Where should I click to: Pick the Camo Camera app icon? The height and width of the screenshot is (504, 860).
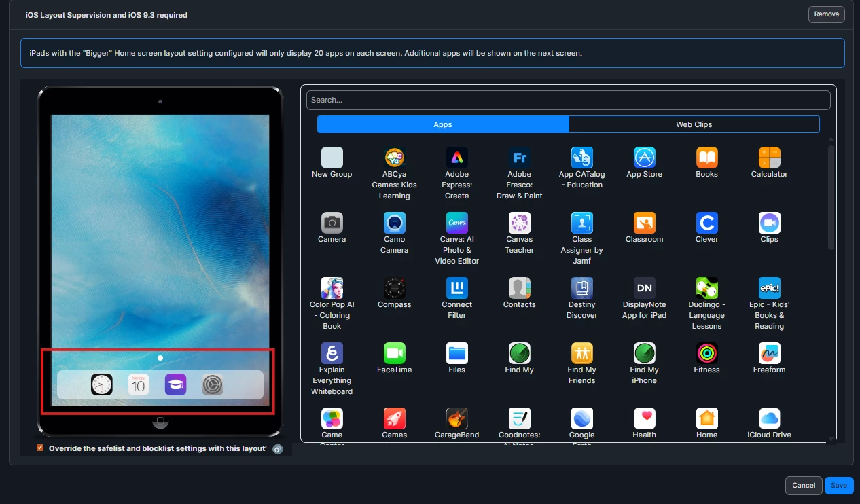point(394,223)
